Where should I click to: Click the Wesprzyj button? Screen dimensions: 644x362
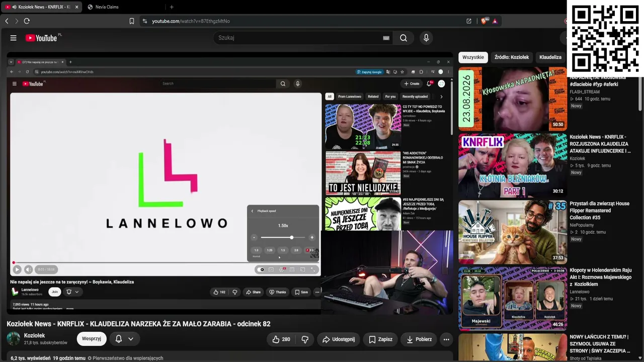click(92, 339)
